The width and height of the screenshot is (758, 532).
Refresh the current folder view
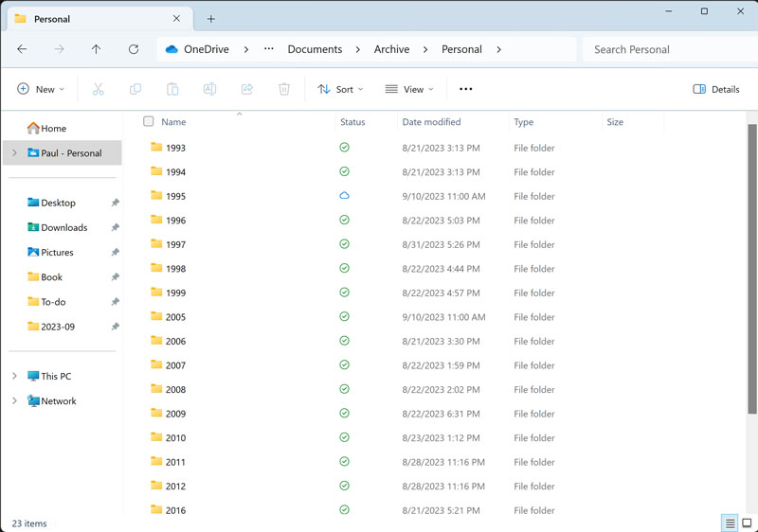[x=134, y=49]
